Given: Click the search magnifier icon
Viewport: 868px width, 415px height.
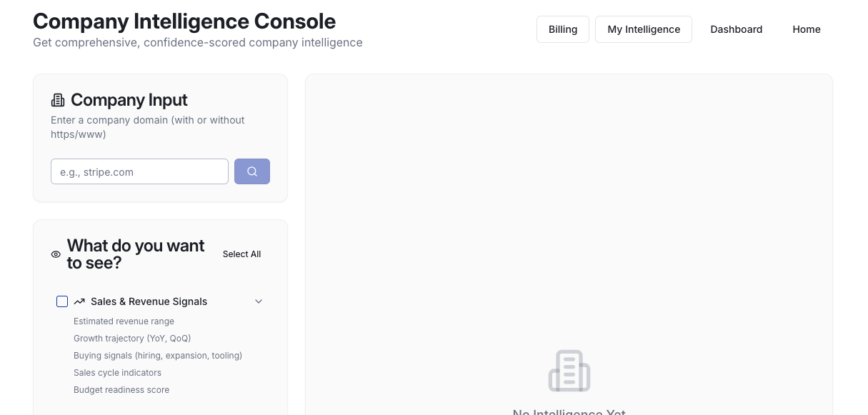Looking at the screenshot, I should (x=252, y=171).
